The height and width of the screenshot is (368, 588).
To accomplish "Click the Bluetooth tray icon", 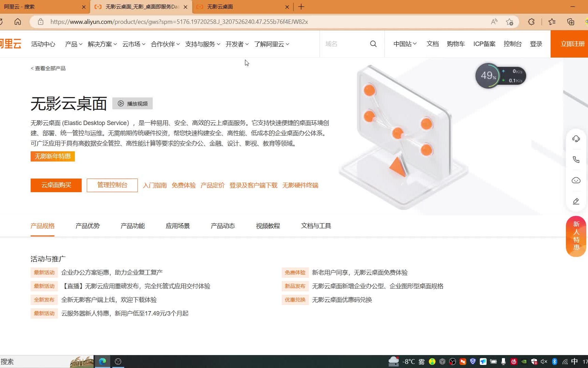I will (x=554, y=362).
